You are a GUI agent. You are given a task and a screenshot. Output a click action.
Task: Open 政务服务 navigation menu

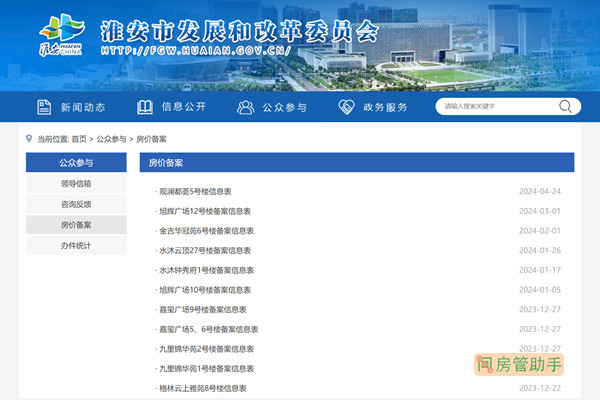click(x=385, y=107)
